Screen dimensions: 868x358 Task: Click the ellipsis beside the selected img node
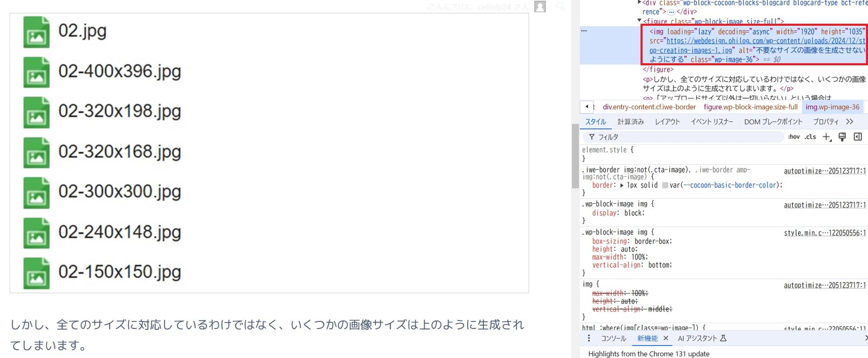(584, 31)
